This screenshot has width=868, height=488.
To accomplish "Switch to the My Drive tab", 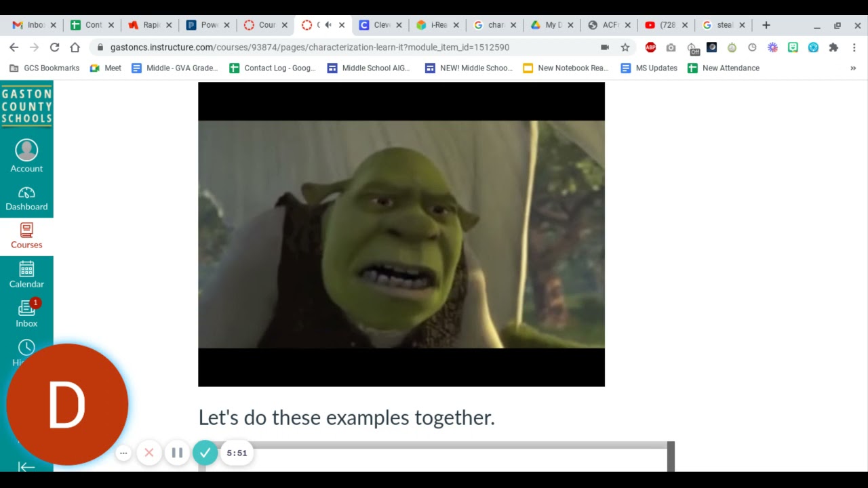I will click(553, 25).
